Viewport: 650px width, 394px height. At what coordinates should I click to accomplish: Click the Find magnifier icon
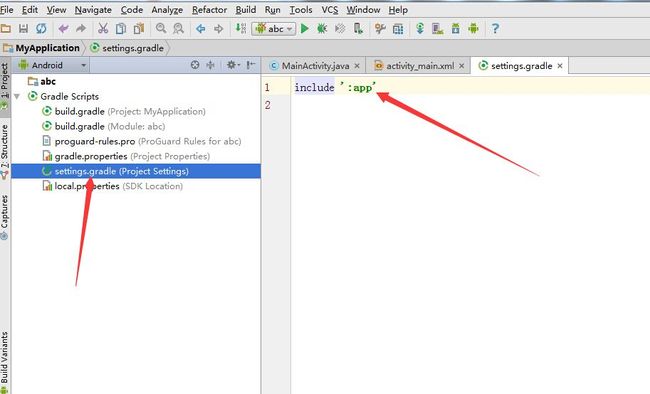click(x=161, y=29)
